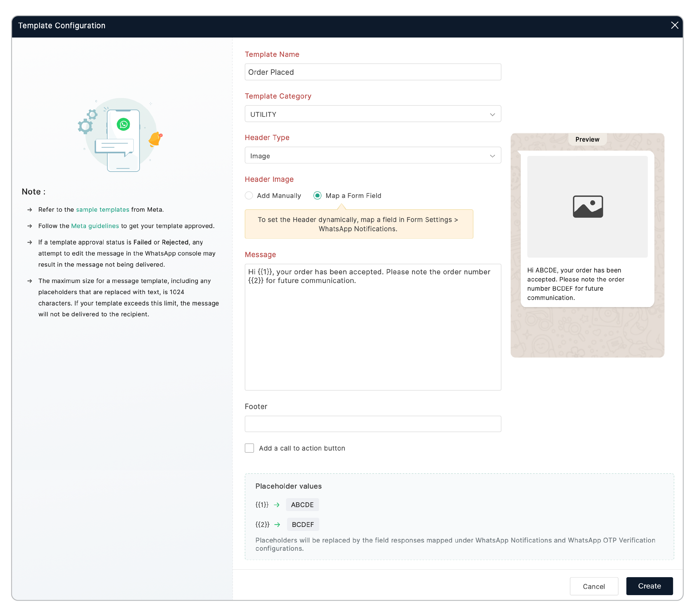Enable Add a call to action button
The image size is (697, 616).
click(249, 448)
